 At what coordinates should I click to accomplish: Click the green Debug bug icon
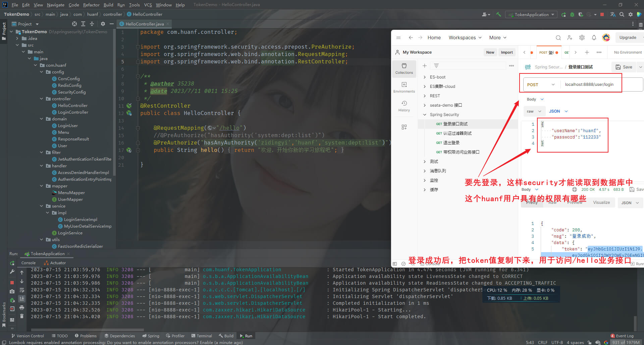tap(572, 14)
